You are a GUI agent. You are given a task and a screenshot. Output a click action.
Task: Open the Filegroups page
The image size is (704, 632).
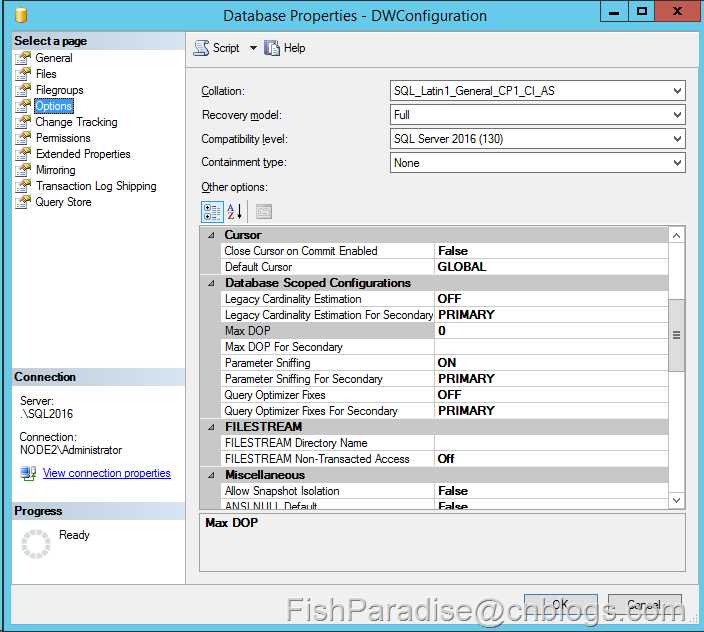60,90
